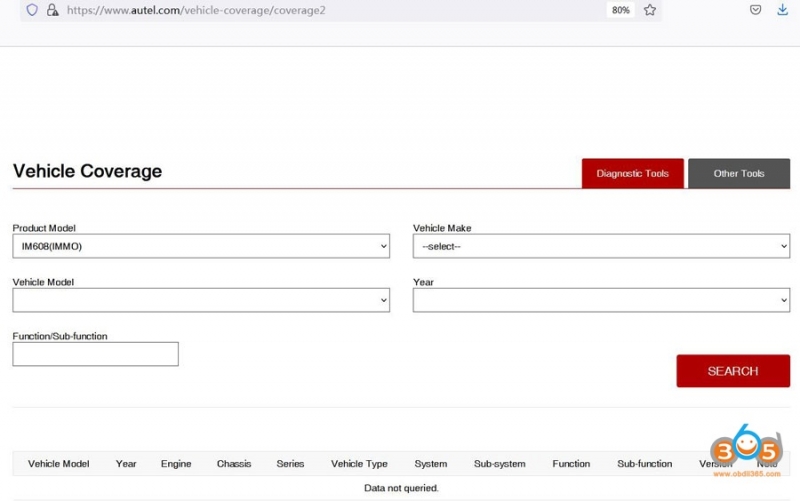Bookmark this page with star icon
Screen dimensions: 800x501
point(649,10)
